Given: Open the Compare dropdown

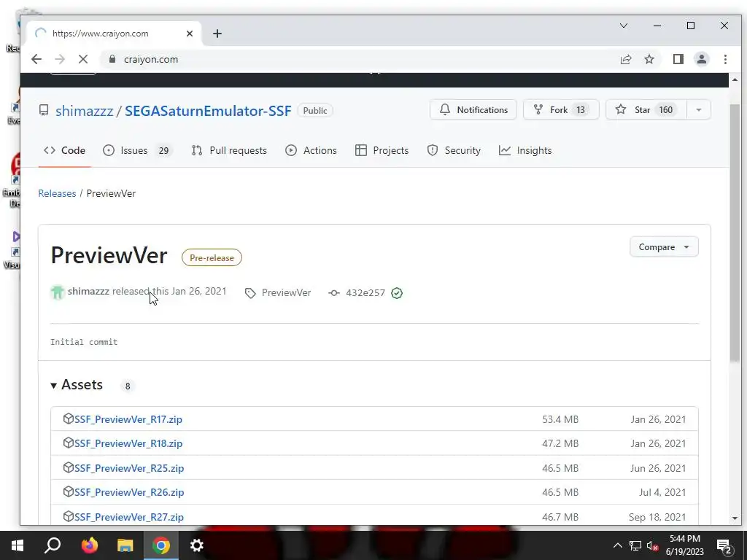Looking at the screenshot, I should 664,246.
